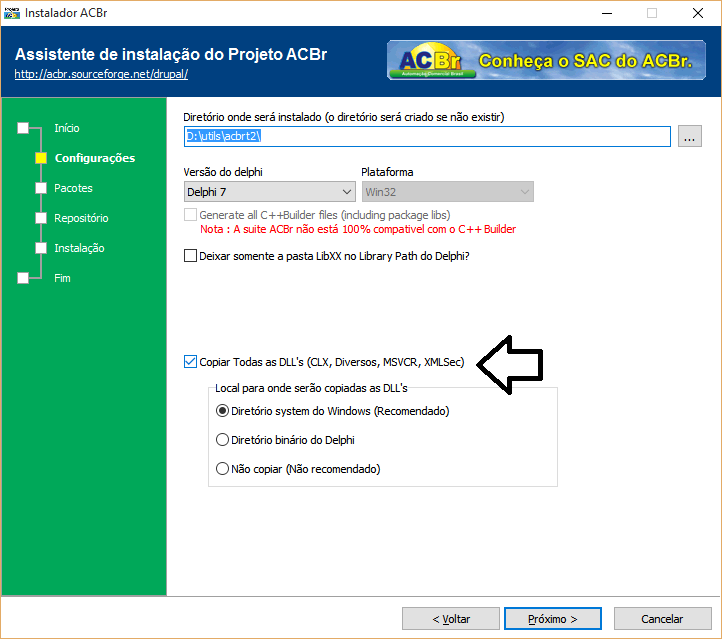Go to the Fim wizard step
The height and width of the screenshot is (639, 722).
coord(62,278)
